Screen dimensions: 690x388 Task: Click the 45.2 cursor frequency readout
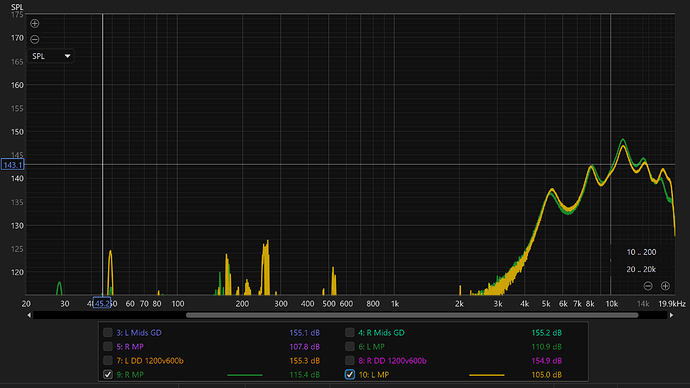pyautogui.click(x=102, y=304)
